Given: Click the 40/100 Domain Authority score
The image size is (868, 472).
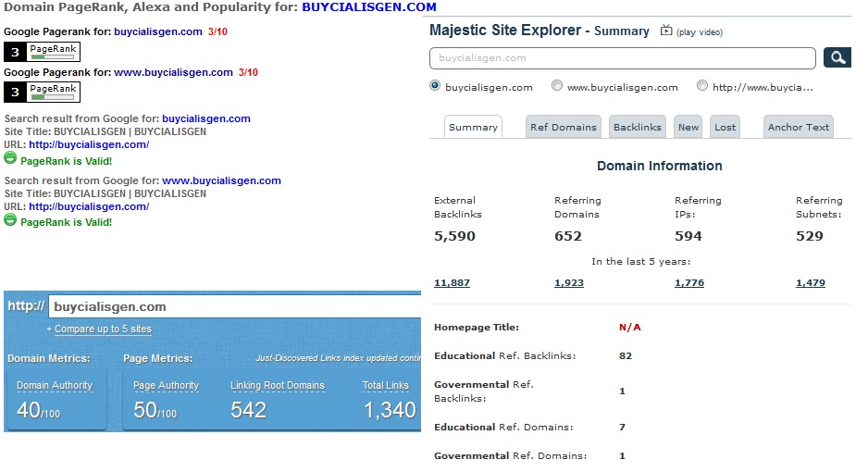Looking at the screenshot, I should click(38, 410).
